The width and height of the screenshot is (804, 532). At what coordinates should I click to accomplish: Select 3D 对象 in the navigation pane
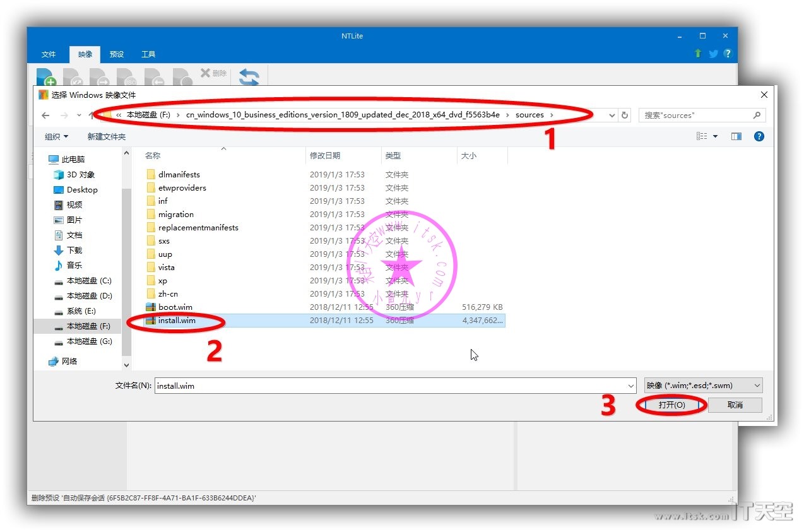tap(74, 175)
